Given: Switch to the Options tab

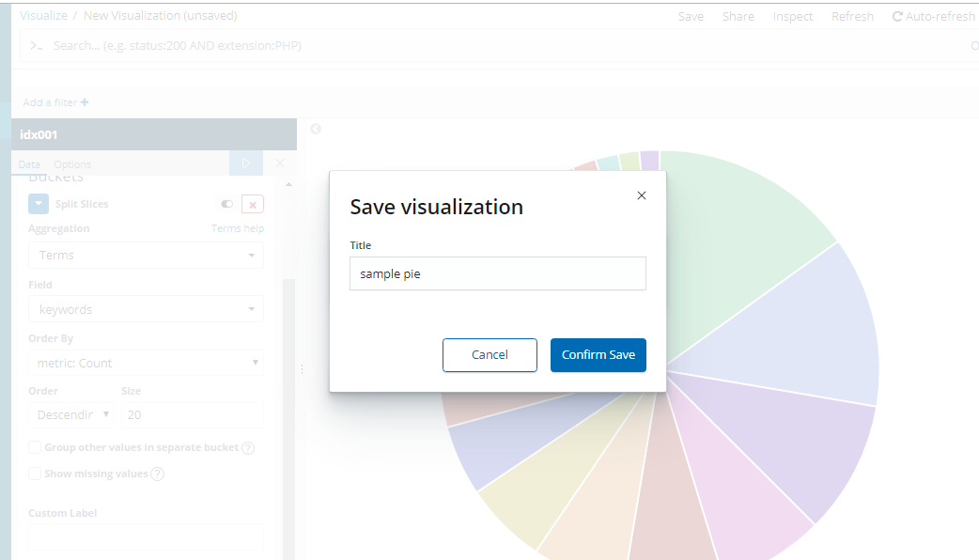Looking at the screenshot, I should 72,164.
